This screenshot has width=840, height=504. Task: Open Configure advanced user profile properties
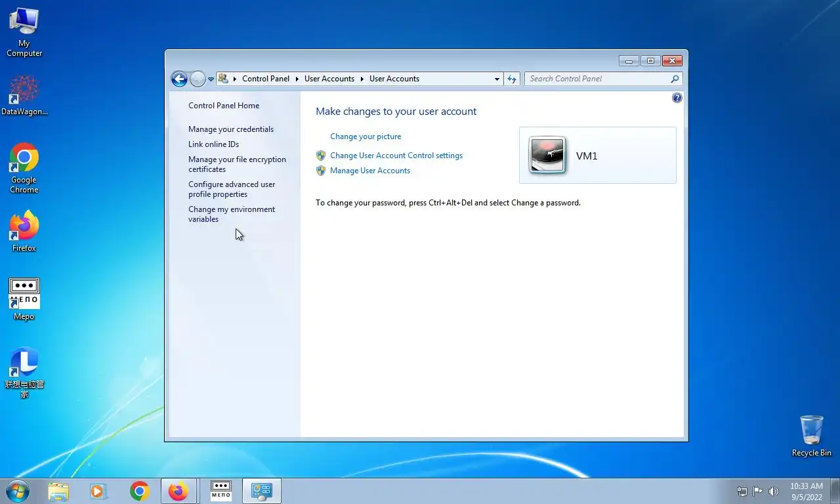coord(232,189)
